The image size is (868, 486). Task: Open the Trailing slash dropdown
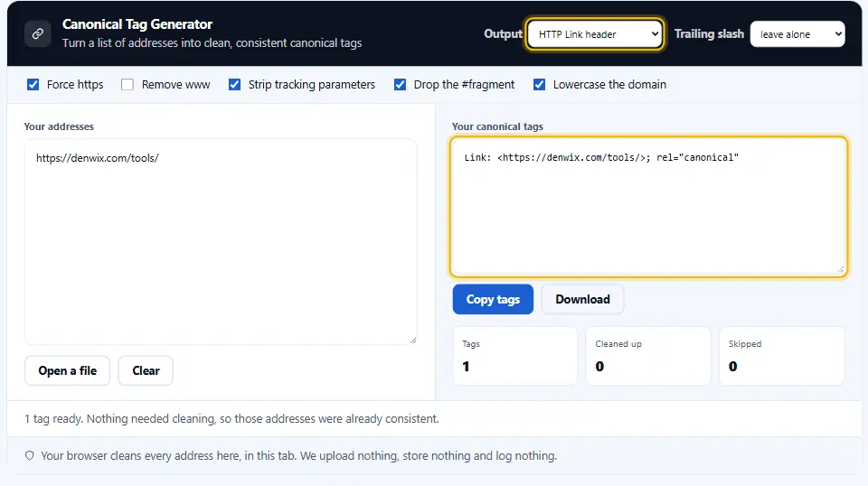(797, 34)
